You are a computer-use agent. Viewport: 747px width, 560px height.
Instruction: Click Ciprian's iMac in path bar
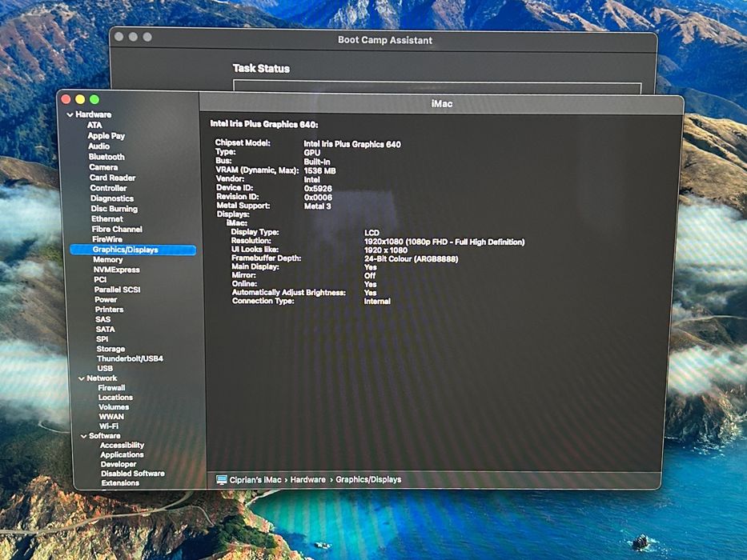pos(255,480)
